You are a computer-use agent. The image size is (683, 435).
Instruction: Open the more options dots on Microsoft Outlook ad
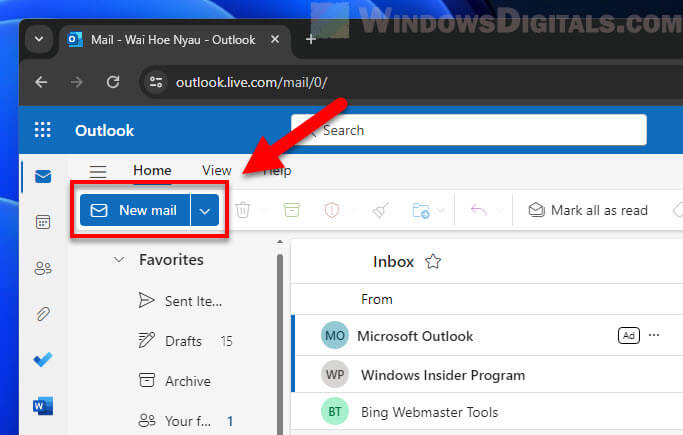pyautogui.click(x=654, y=335)
